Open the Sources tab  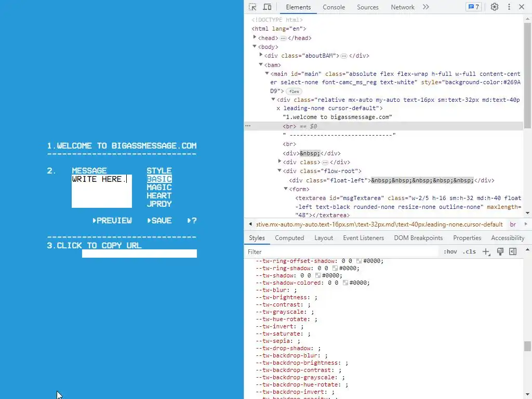tap(367, 7)
